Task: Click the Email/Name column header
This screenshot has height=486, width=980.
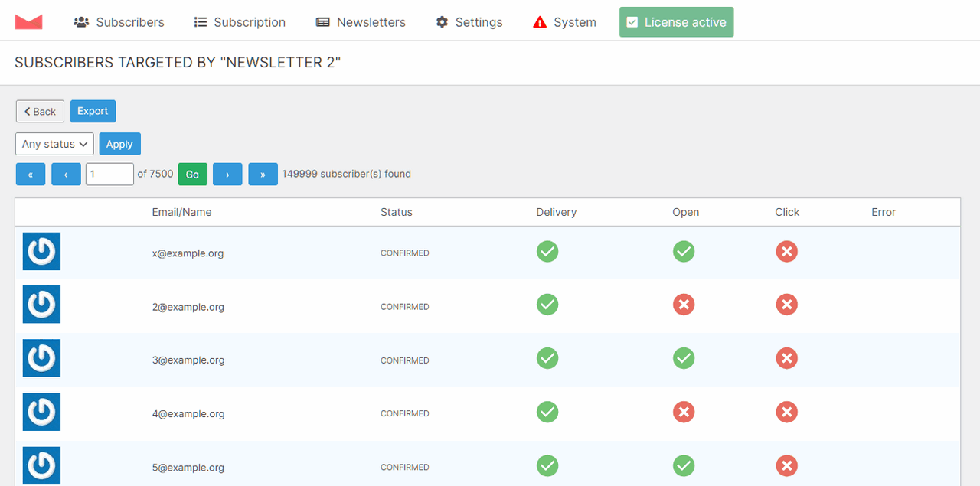Action: pos(181,212)
